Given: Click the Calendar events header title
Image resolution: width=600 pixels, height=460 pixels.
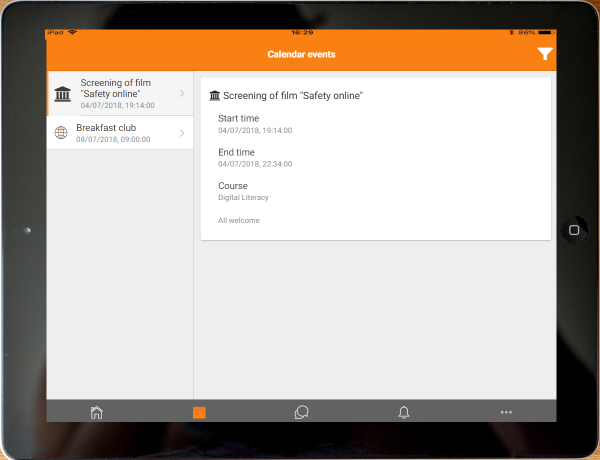Looking at the screenshot, I should tap(301, 54).
